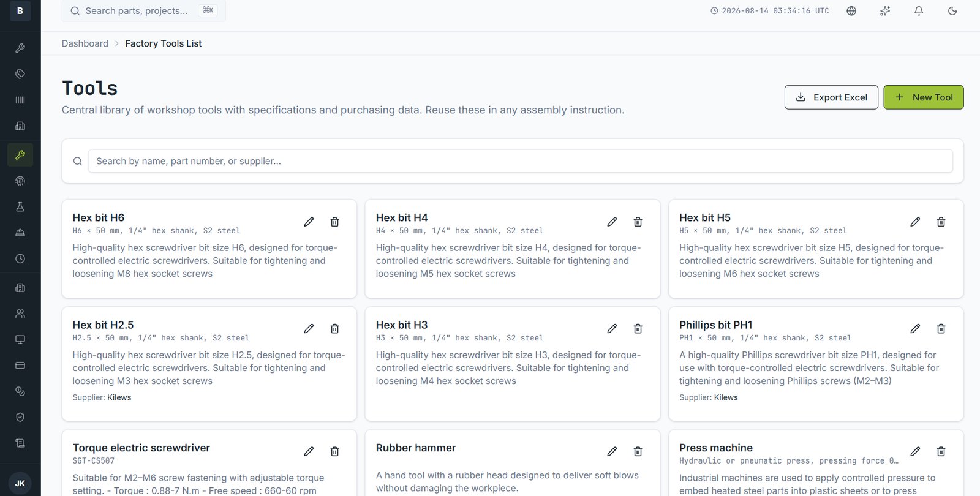Open the flask icon in the sidebar
Image resolution: width=980 pixels, height=496 pixels.
pos(20,207)
